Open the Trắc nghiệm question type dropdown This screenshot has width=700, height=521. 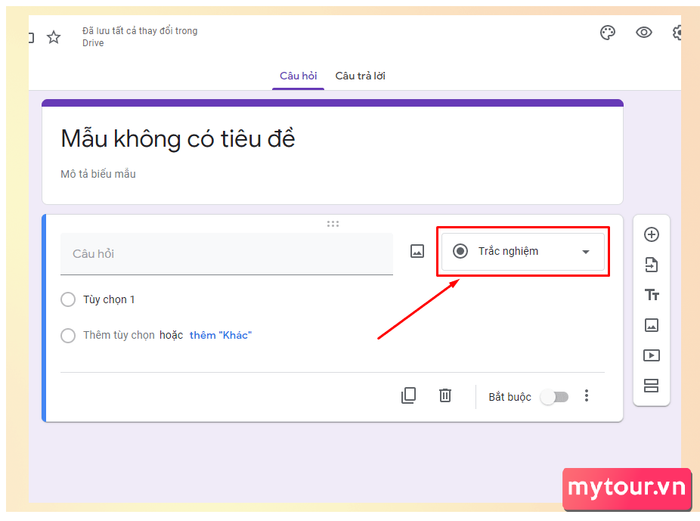[523, 251]
